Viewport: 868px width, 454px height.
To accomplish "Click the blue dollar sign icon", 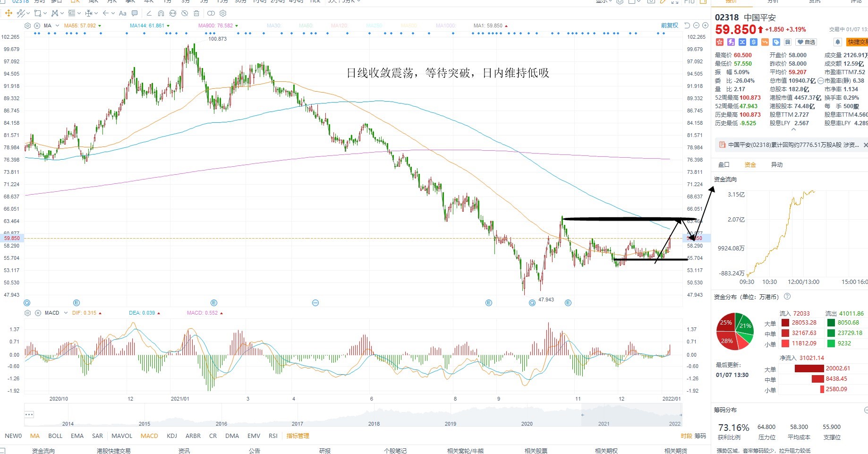I will tap(754, 42).
